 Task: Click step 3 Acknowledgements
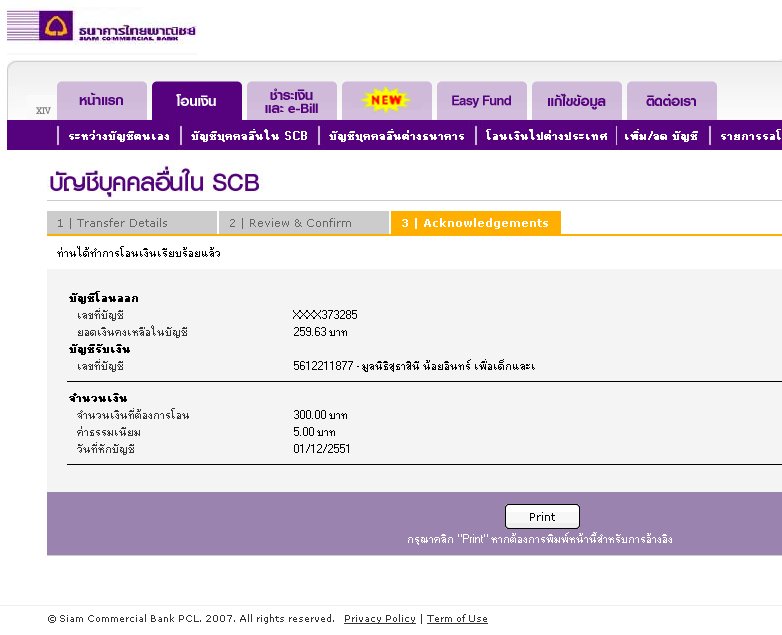point(476,223)
